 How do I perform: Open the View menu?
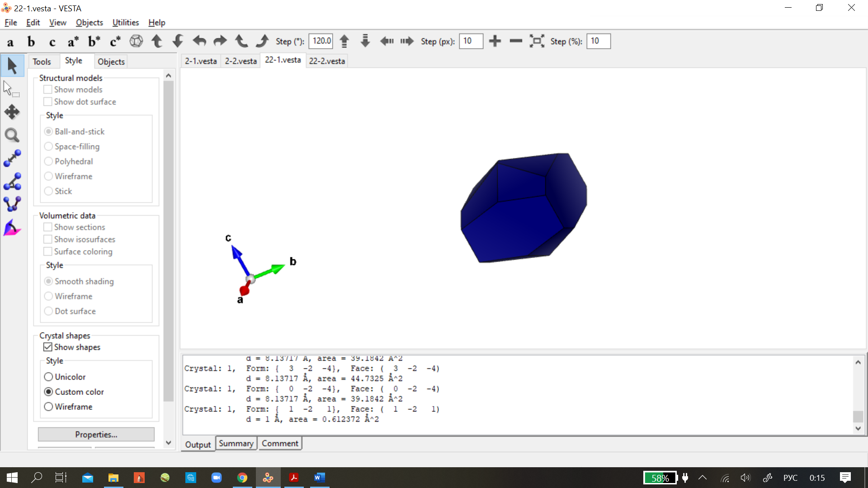57,22
